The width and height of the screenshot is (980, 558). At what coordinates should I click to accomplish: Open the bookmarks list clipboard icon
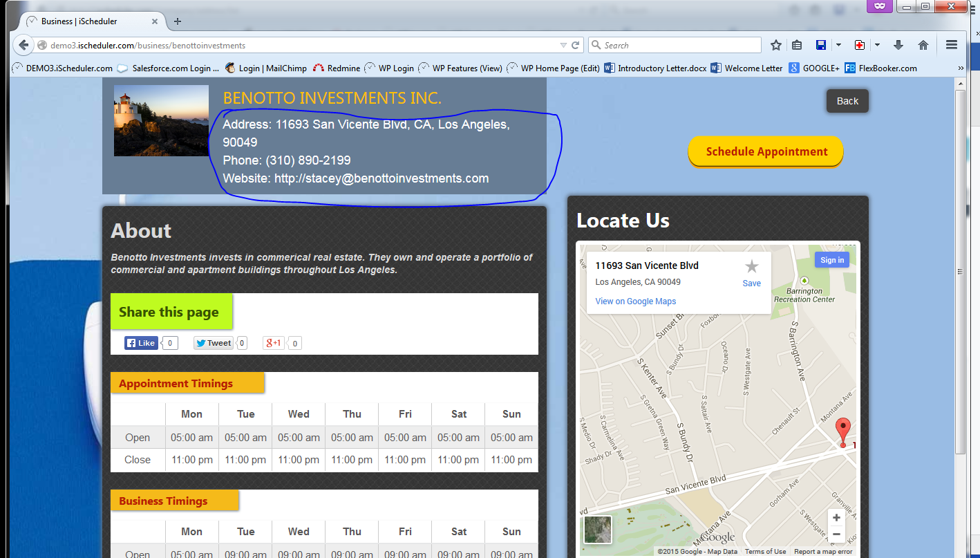(797, 45)
